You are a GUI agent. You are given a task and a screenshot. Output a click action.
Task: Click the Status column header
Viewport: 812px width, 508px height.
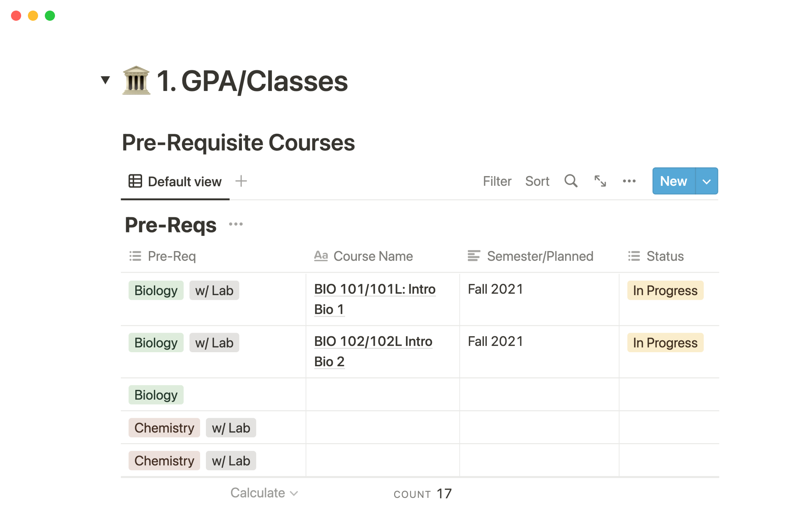pyautogui.click(x=664, y=256)
